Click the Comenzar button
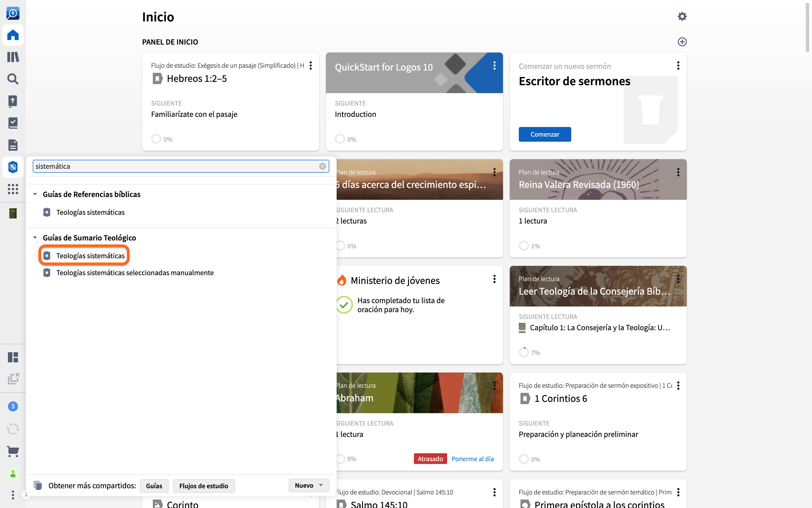Viewport: 812px width, 508px height. click(x=545, y=134)
